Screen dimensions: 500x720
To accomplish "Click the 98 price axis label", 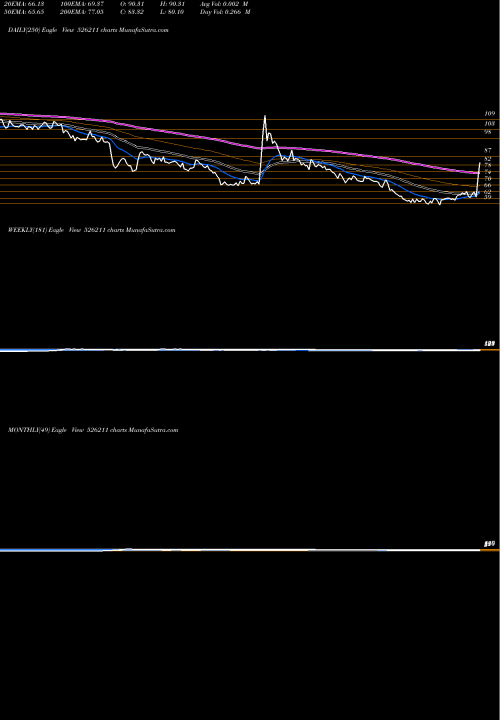I will pyautogui.click(x=488, y=131).
